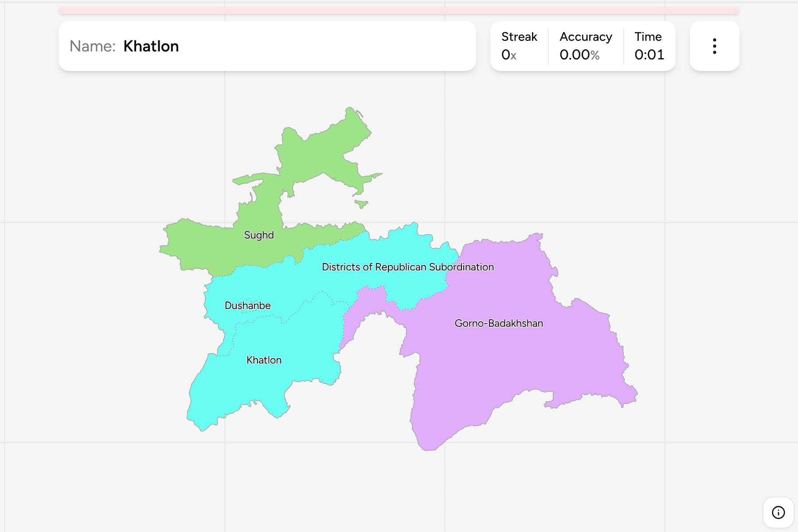Click the Streak counter
The image size is (798, 532).
[519, 46]
